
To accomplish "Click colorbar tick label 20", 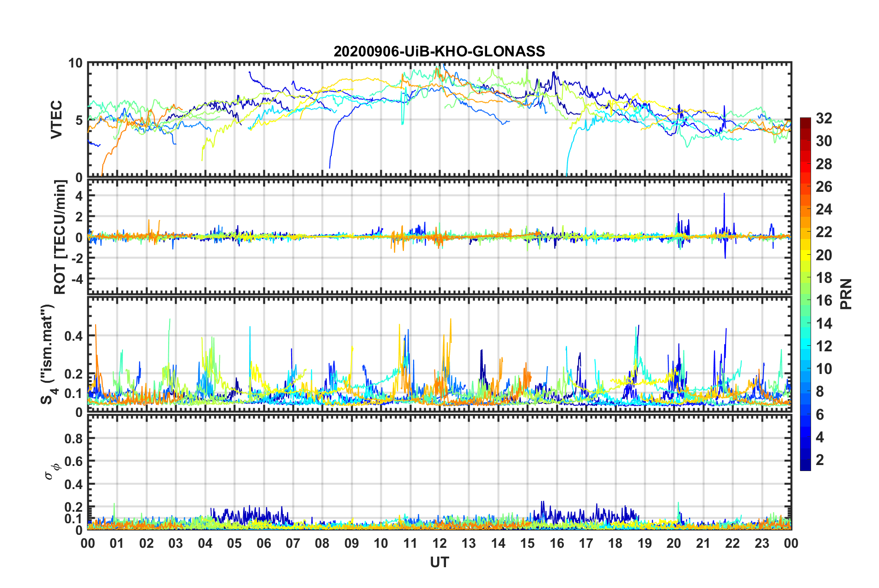I will pos(824,255).
